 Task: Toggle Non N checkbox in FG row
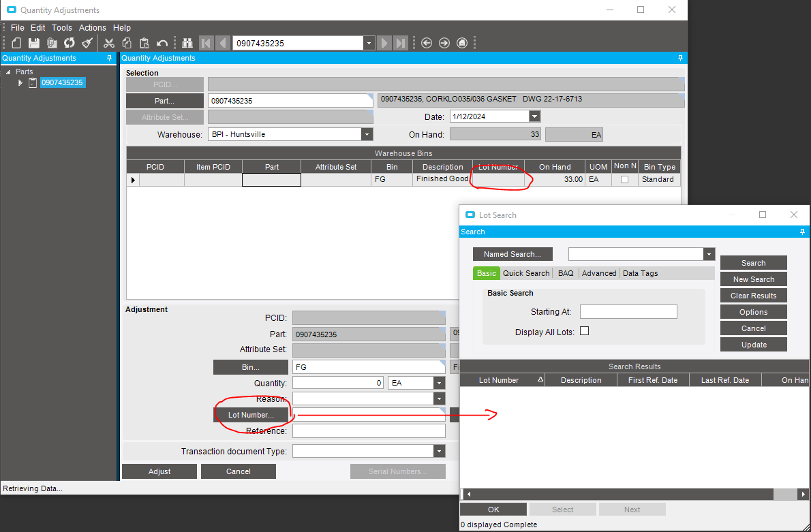point(625,179)
